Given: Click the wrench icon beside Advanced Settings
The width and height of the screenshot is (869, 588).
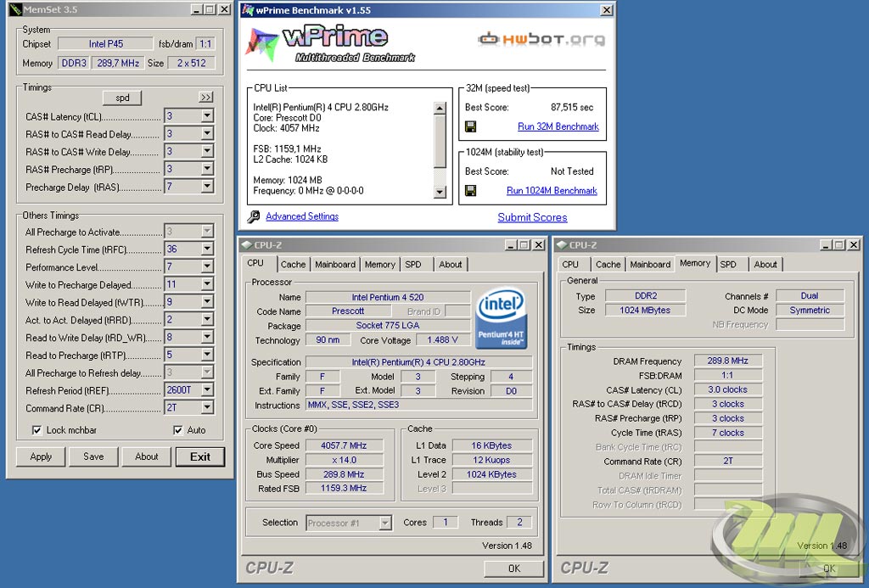Looking at the screenshot, I should click(253, 216).
